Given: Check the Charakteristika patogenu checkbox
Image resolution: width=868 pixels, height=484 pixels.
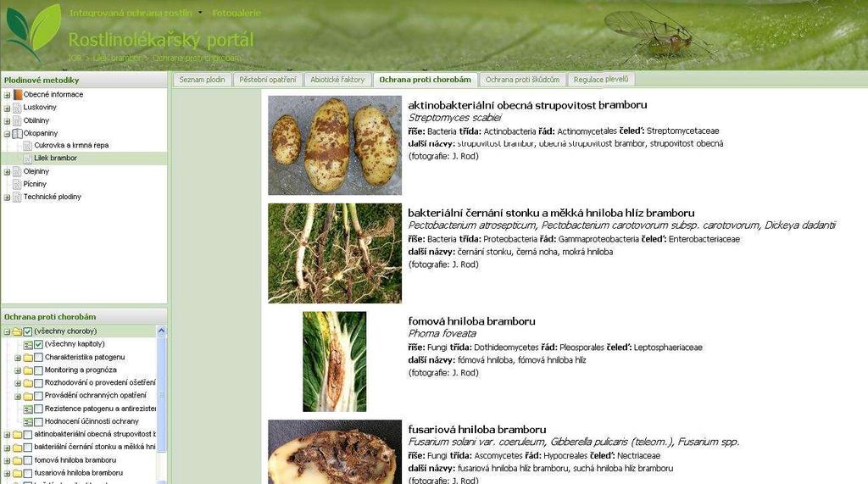Looking at the screenshot, I should 38,358.
